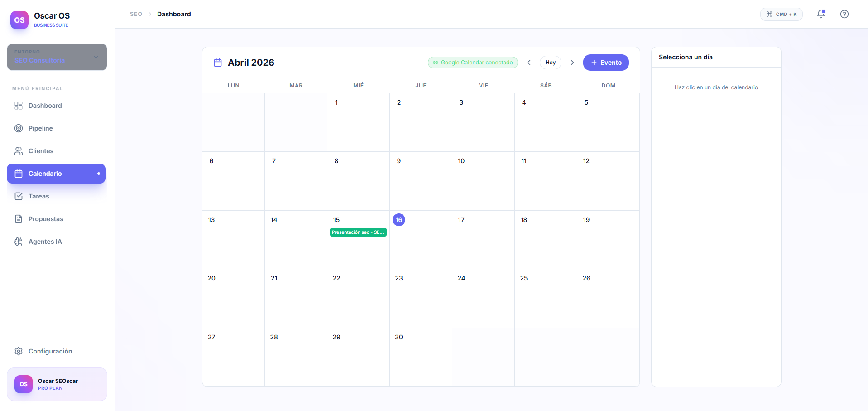868x411 pixels.
Task: Click the Calendario icon in the menu
Action: pyautogui.click(x=19, y=174)
